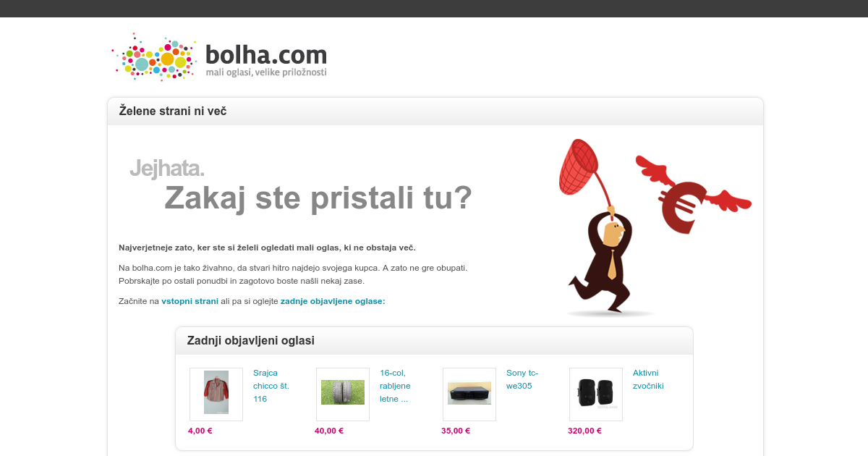
Task: Click the 320,00 € price
Action: pyautogui.click(x=584, y=431)
